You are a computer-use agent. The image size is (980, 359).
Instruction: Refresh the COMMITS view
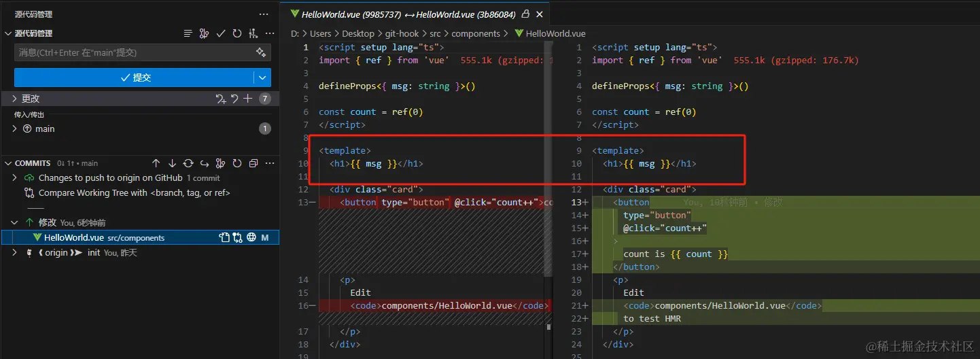[x=237, y=163]
